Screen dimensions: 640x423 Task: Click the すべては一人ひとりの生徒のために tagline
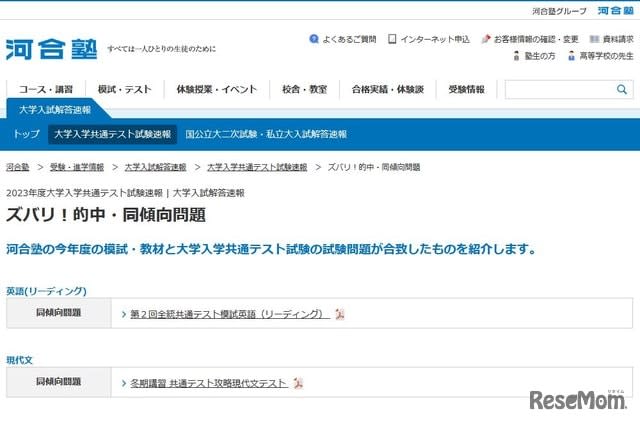pos(161,49)
